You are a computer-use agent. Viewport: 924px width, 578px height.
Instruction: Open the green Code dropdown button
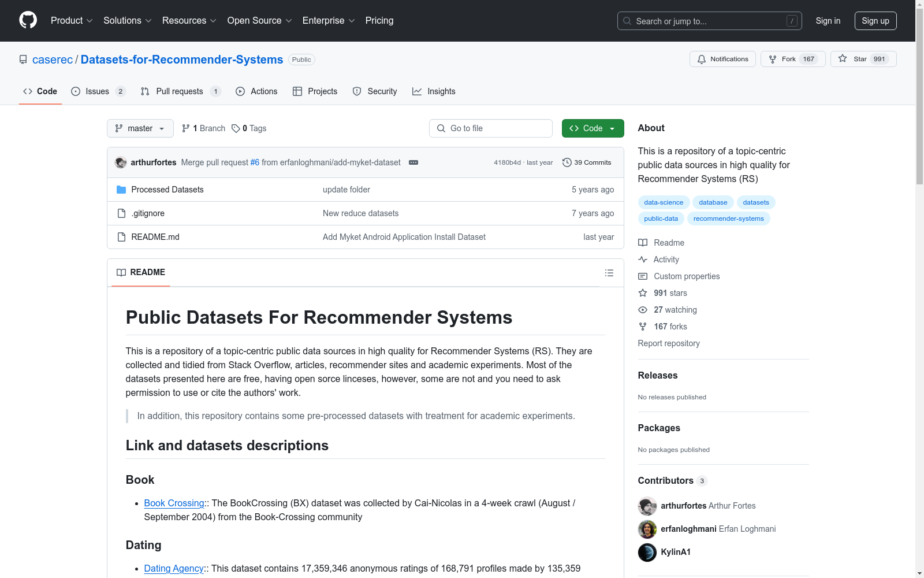593,128
